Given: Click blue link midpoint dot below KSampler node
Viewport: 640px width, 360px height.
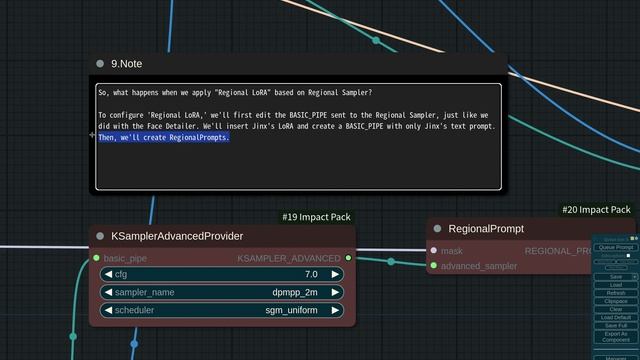Looking at the screenshot, I should pos(134,344).
